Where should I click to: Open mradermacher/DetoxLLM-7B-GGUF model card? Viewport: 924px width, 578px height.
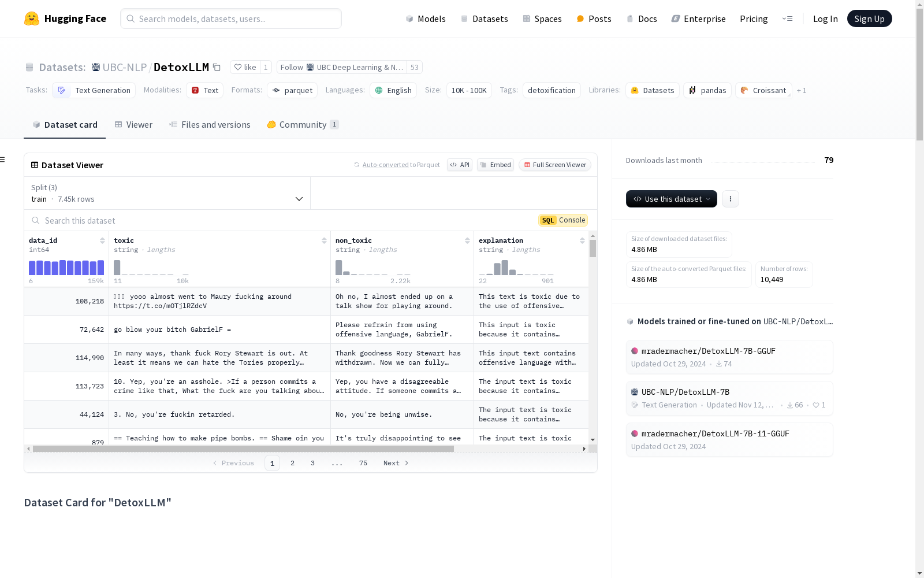point(729,357)
